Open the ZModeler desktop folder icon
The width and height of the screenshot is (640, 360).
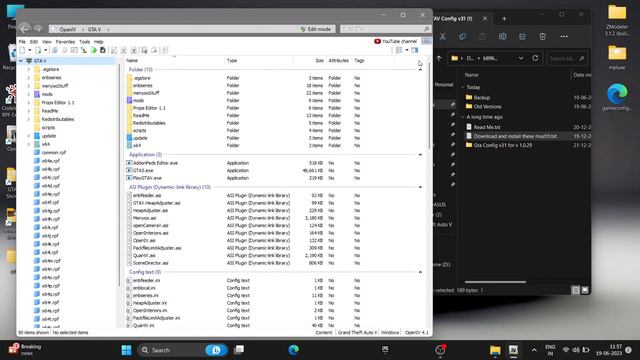pyautogui.click(x=617, y=20)
